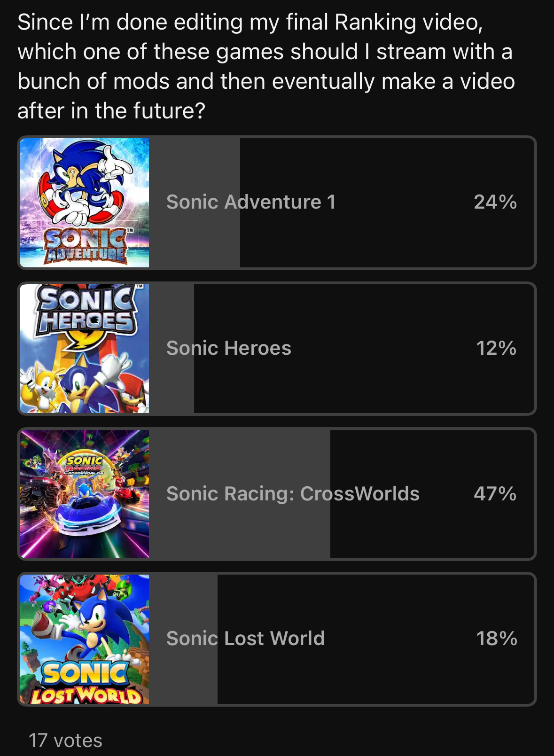
Task: Click the 47% result percentage
Action: coord(495,494)
